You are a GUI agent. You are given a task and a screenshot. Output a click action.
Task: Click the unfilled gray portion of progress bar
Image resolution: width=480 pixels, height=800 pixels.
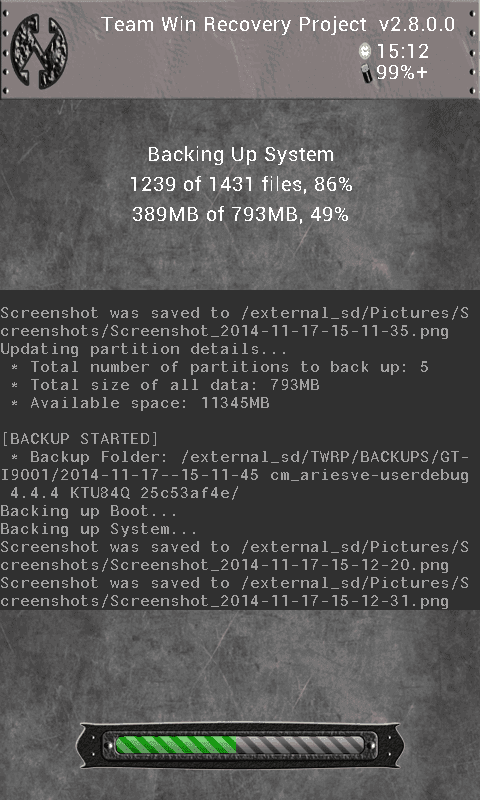tap(300, 745)
